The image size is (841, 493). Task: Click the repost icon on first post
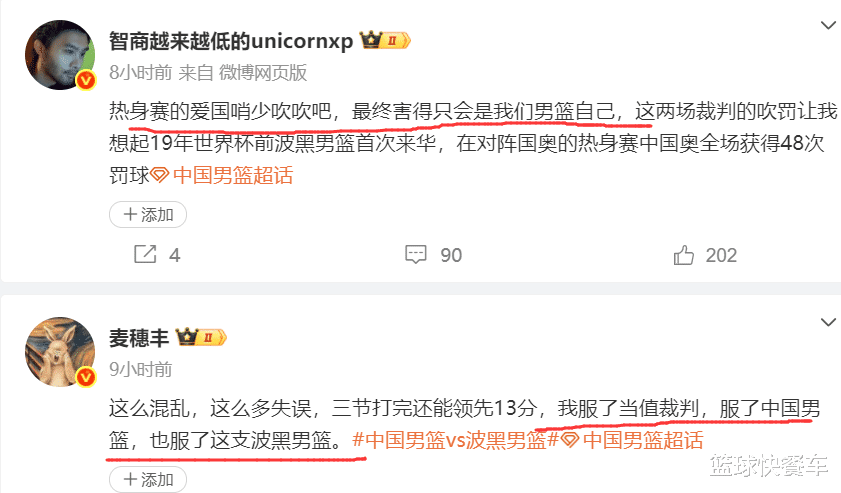tap(145, 254)
